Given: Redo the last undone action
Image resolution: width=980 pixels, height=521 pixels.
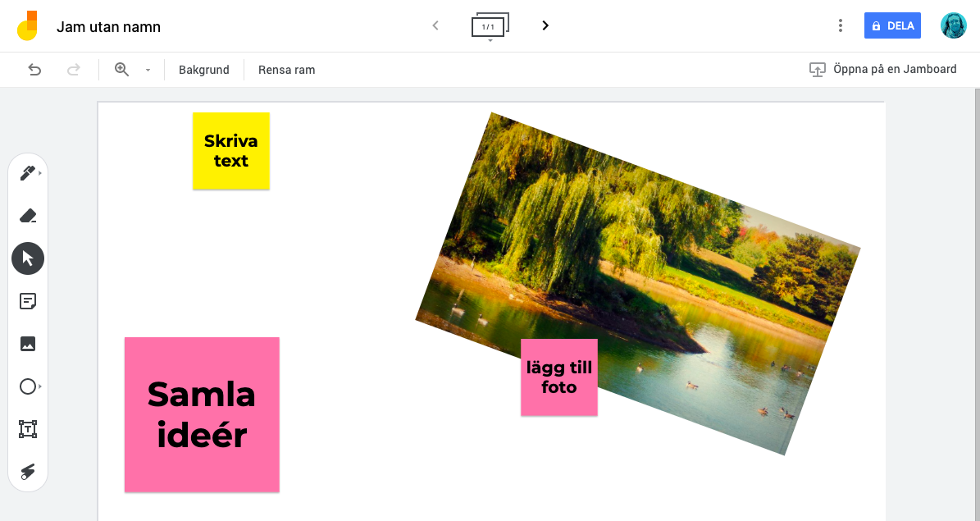Looking at the screenshot, I should 73,70.
